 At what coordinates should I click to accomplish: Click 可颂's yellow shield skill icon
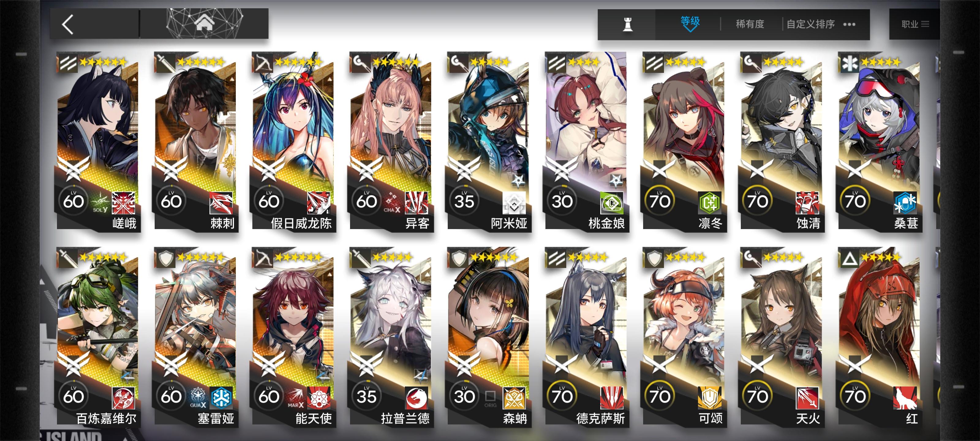click(x=710, y=398)
